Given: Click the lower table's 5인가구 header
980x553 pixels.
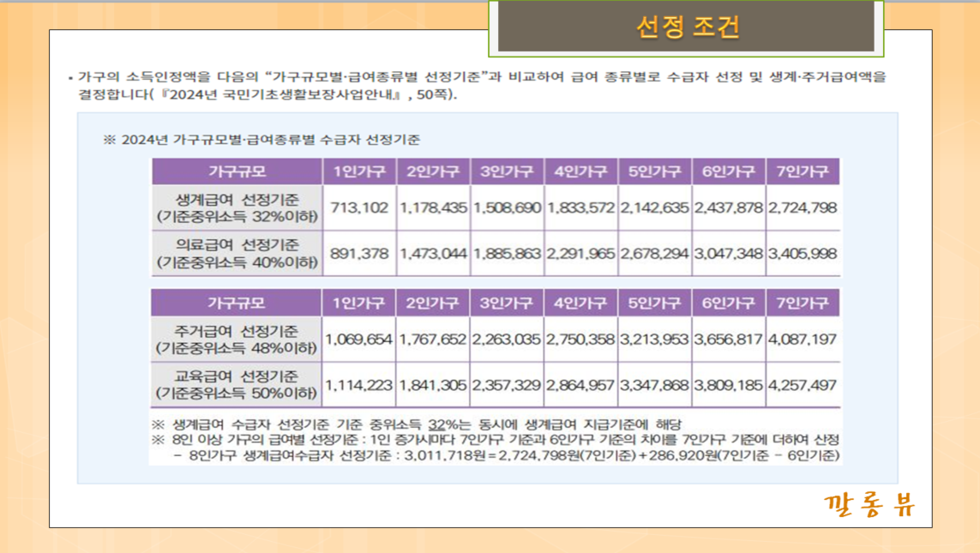Looking at the screenshot, I should (654, 303).
